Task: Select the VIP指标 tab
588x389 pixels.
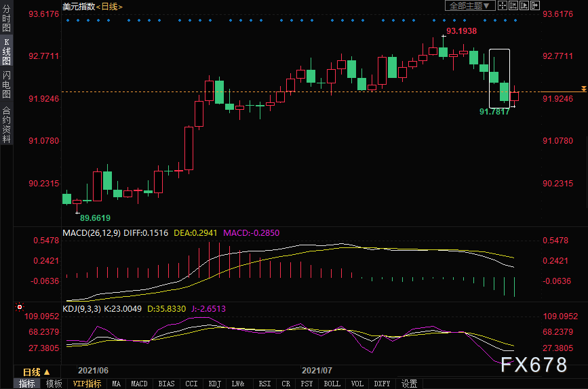Action: pos(87,384)
